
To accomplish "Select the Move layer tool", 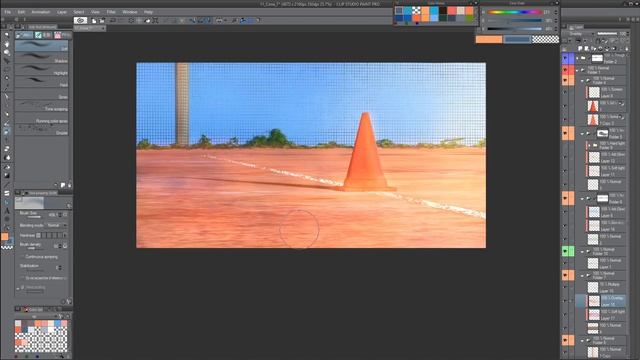I will pyautogui.click(x=7, y=61).
